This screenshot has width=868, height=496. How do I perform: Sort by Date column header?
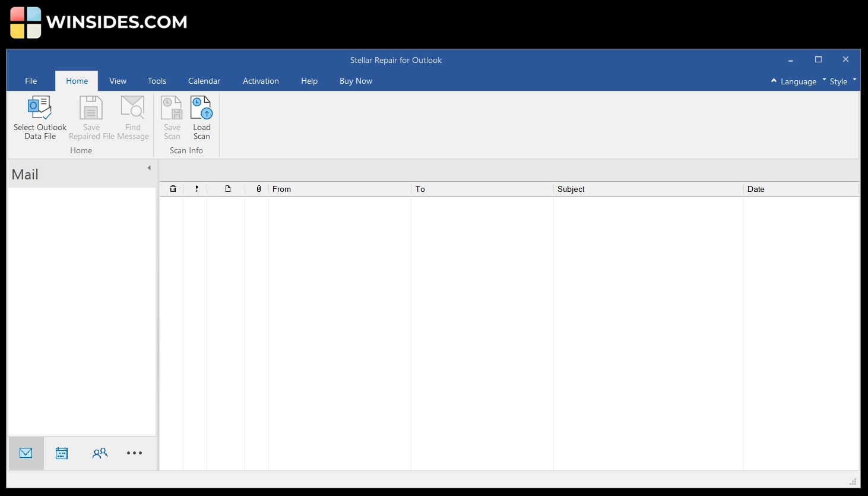[801, 189]
